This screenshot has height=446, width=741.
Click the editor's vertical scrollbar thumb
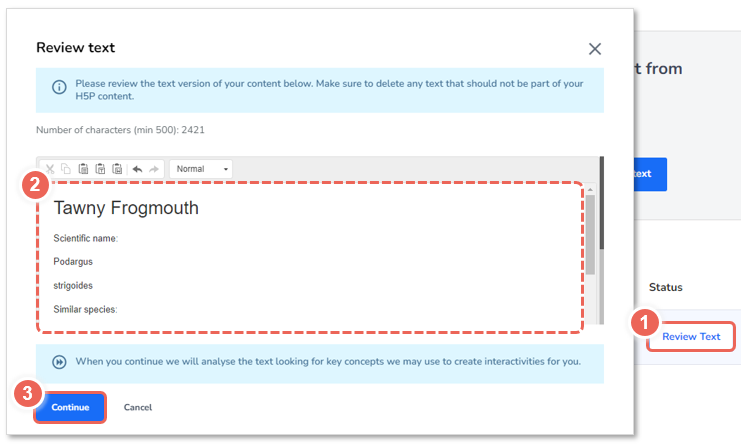point(590,235)
